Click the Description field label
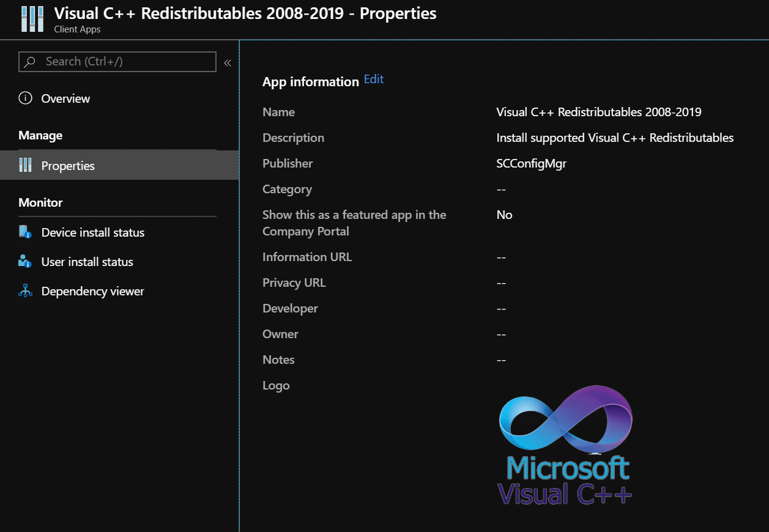The image size is (769, 532). 293,138
